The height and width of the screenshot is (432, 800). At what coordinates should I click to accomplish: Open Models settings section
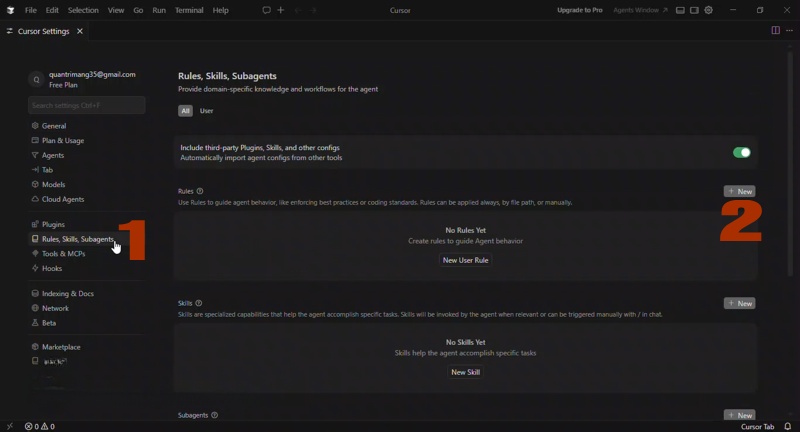tap(53, 185)
